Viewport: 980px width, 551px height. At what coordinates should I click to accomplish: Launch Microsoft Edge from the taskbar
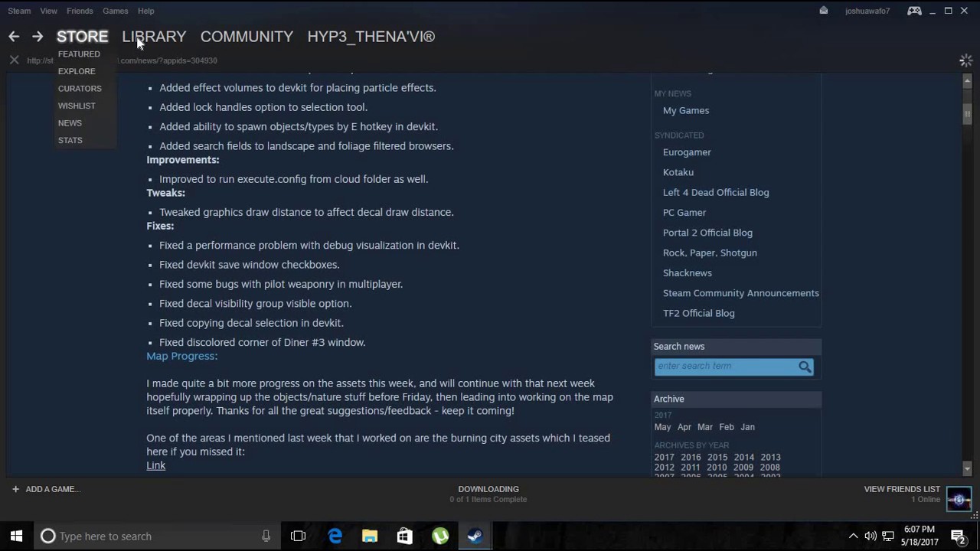pos(335,536)
